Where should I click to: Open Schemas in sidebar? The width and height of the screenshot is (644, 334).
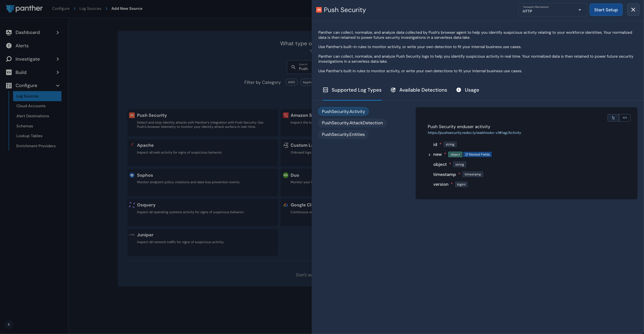tap(25, 126)
